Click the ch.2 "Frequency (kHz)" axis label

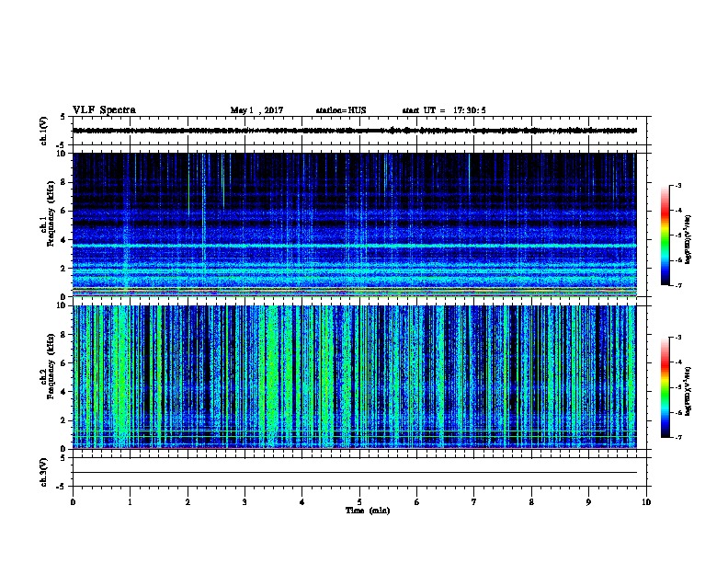point(51,366)
